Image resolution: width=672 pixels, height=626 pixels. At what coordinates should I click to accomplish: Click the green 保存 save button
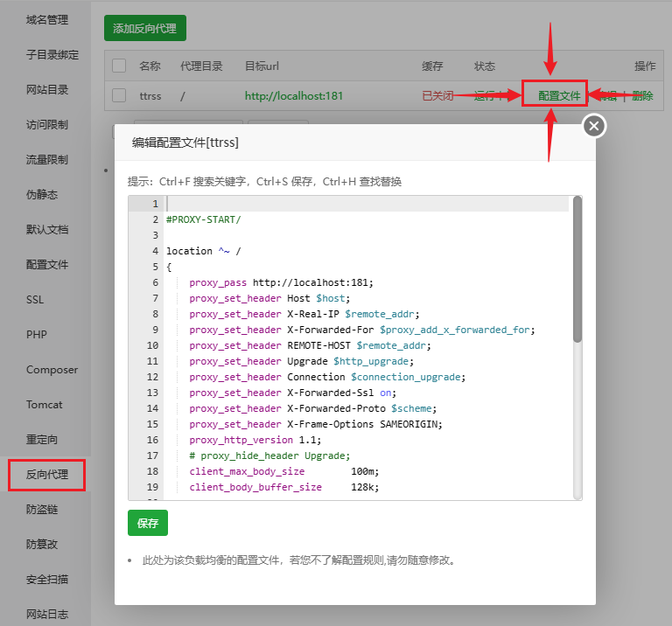tap(147, 523)
